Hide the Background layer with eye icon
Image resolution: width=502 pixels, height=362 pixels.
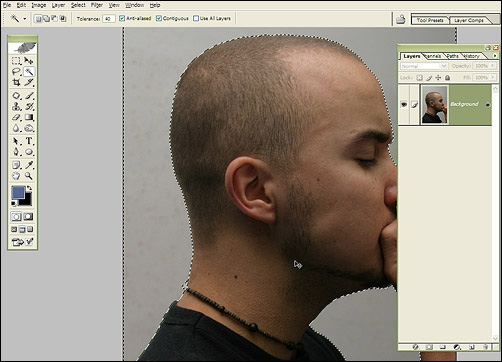(x=404, y=105)
